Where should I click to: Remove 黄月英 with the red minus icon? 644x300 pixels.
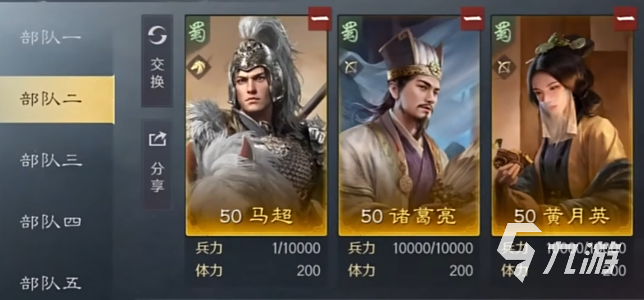[x=625, y=19]
